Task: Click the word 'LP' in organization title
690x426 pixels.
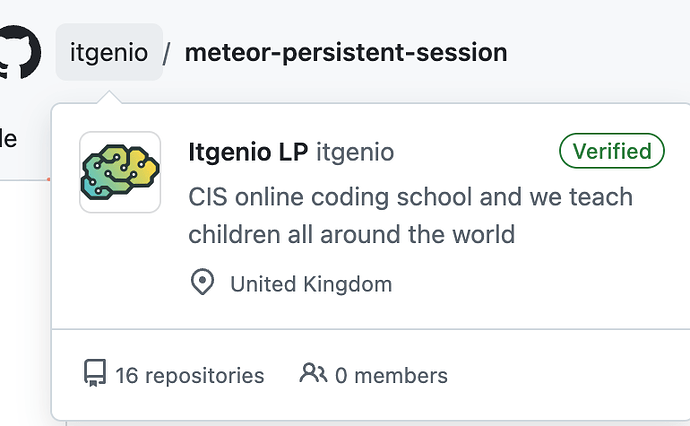Action: (294, 152)
